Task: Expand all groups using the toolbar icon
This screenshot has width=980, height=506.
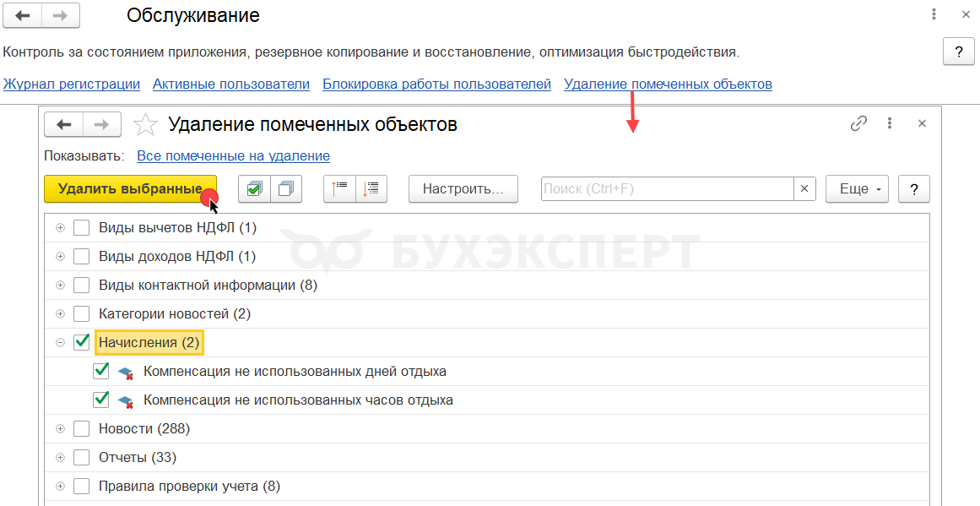Action: click(371, 189)
